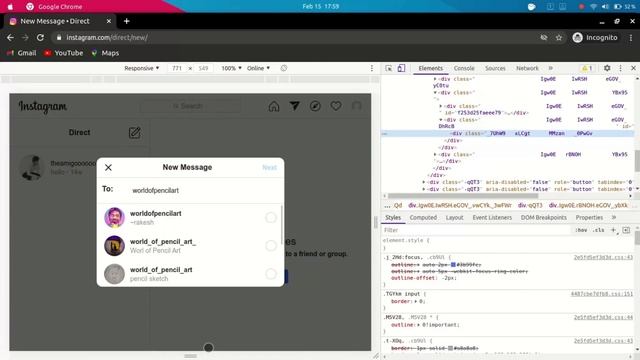Close the New Message dialog

[x=108, y=167]
